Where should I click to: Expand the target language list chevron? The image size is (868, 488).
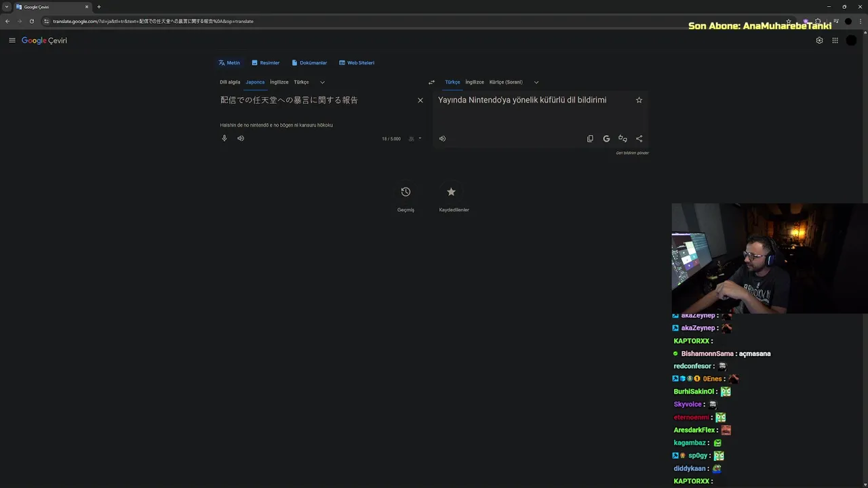point(536,82)
